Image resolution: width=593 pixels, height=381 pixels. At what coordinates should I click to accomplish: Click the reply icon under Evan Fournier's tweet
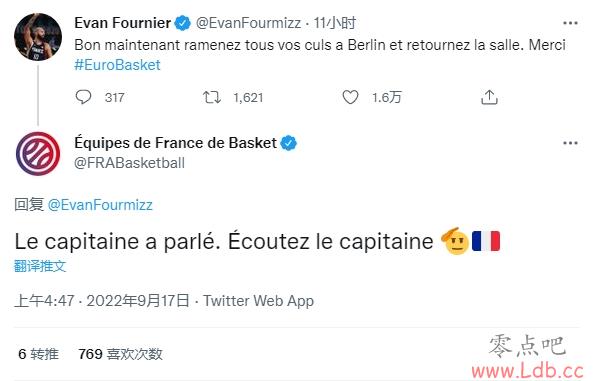tap(83, 97)
